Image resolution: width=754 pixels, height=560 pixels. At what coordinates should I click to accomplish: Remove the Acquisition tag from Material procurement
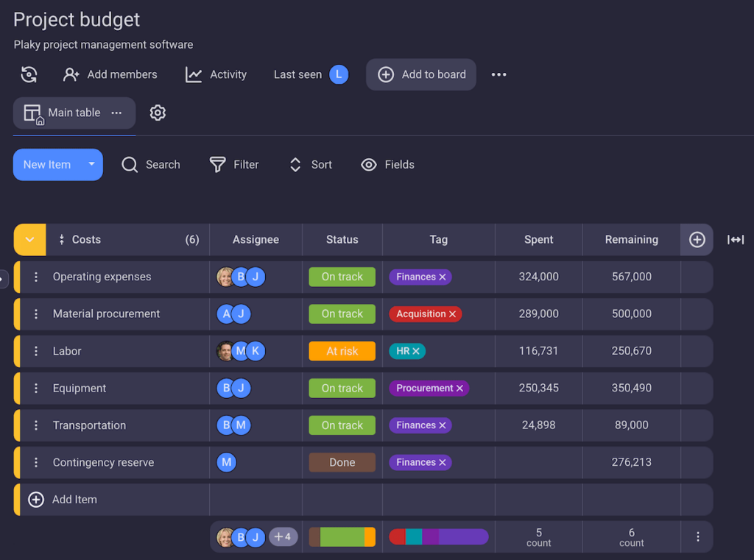tap(452, 314)
